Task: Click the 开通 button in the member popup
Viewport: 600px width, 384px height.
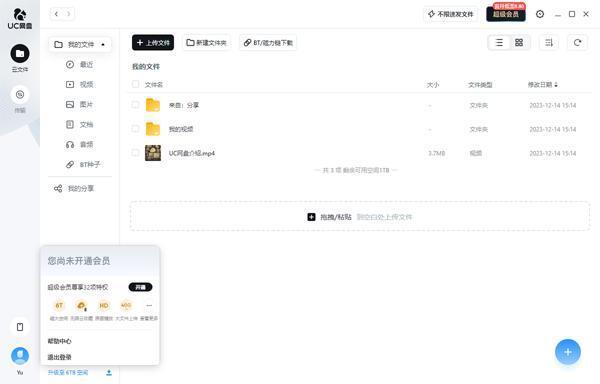Action: 140,287
